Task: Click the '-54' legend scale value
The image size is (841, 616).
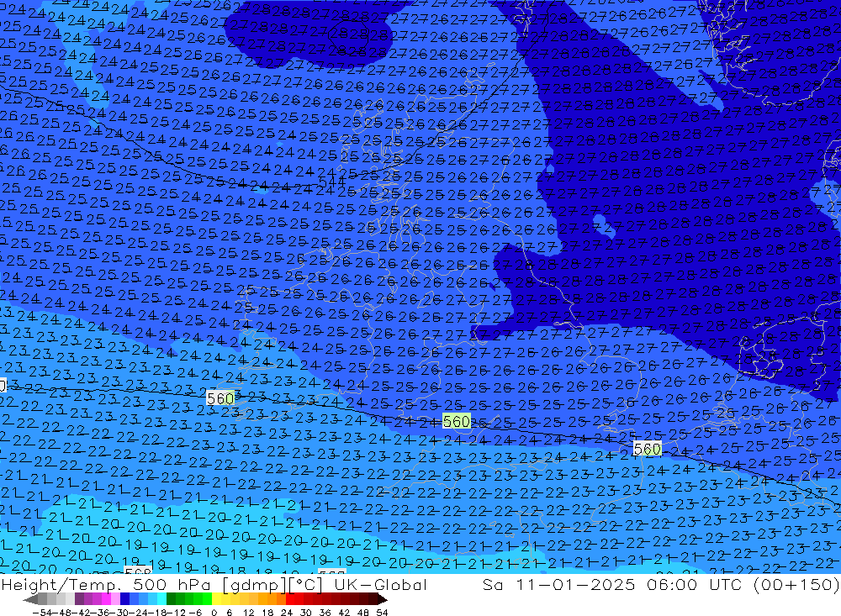Action: pyautogui.click(x=42, y=613)
